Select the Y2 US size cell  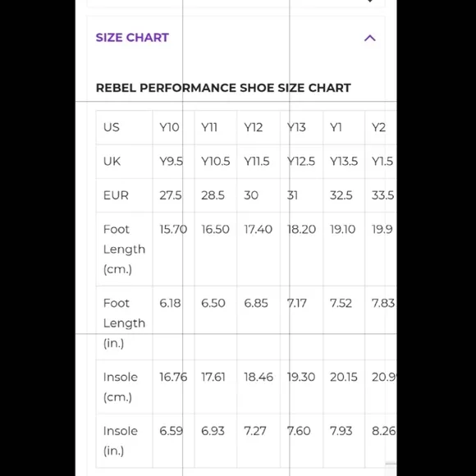pos(381,127)
